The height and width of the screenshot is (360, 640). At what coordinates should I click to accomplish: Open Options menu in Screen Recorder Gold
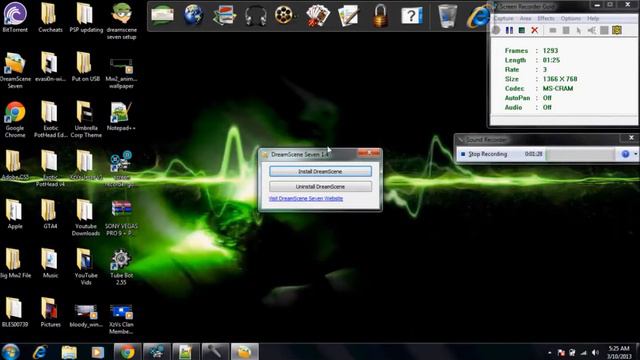(x=571, y=18)
